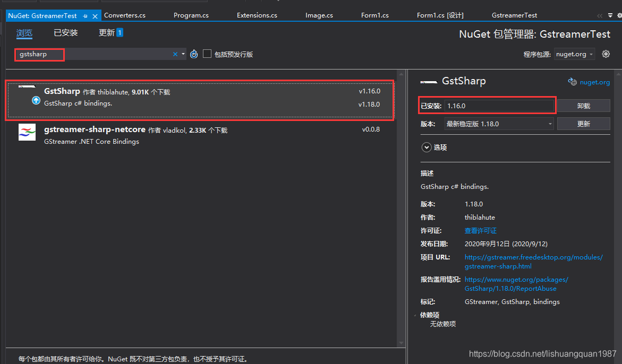Open the search history dropdown arrow
622x364 pixels.
[183, 54]
